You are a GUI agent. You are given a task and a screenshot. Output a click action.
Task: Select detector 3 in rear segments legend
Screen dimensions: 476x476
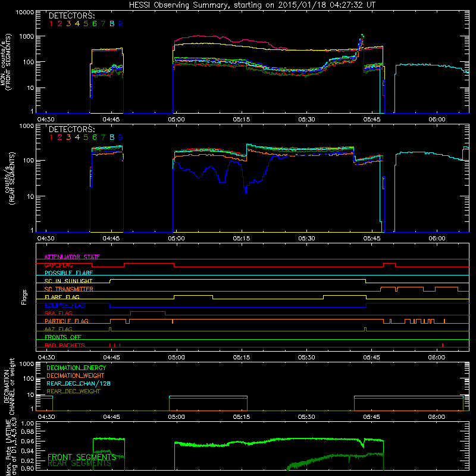click(68, 137)
